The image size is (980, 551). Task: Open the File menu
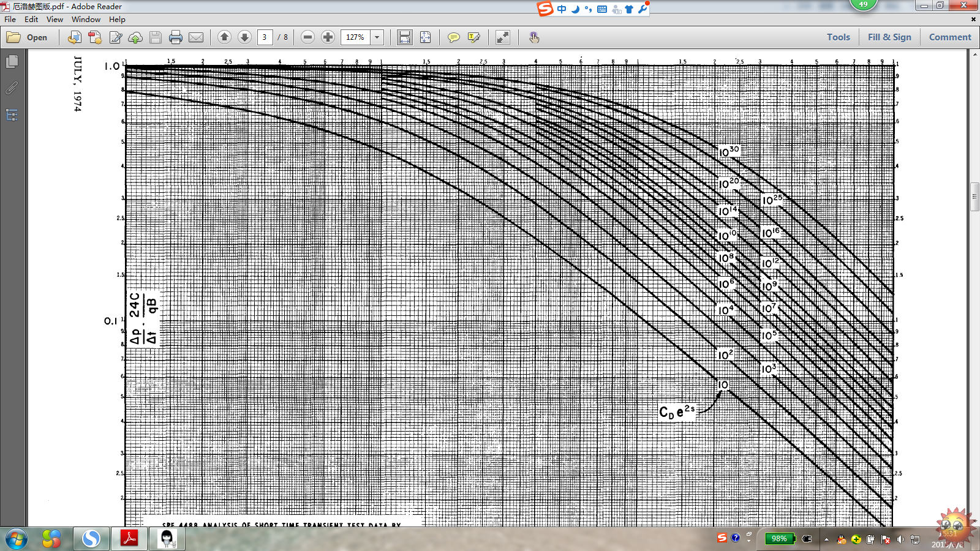10,20
